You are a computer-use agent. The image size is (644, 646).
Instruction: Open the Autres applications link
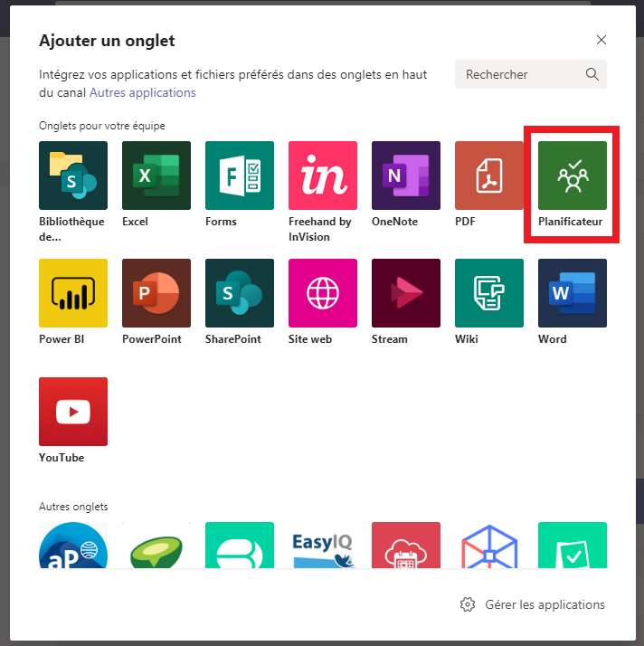(143, 92)
